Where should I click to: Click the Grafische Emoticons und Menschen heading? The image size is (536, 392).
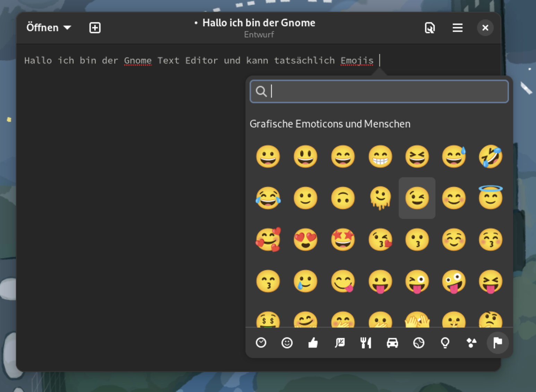click(330, 124)
